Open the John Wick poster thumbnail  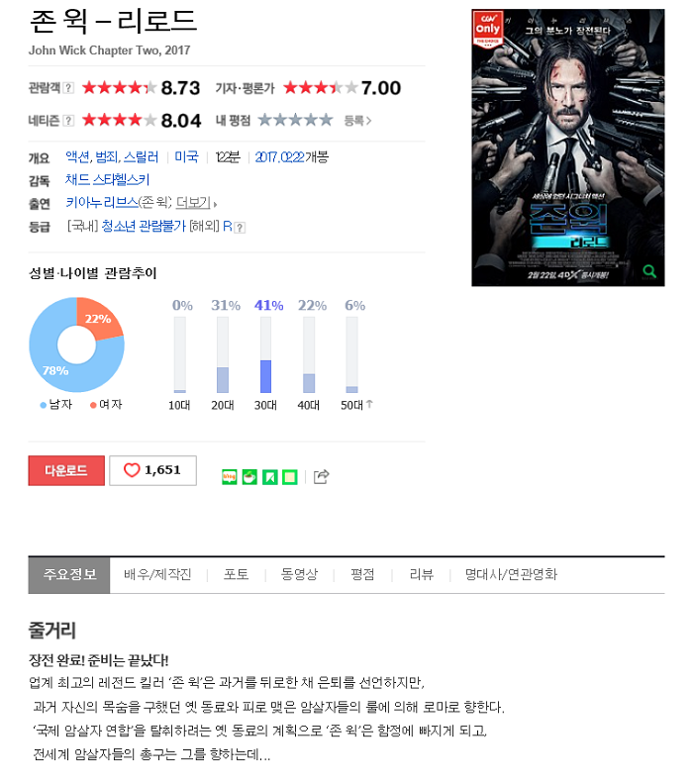point(568,147)
